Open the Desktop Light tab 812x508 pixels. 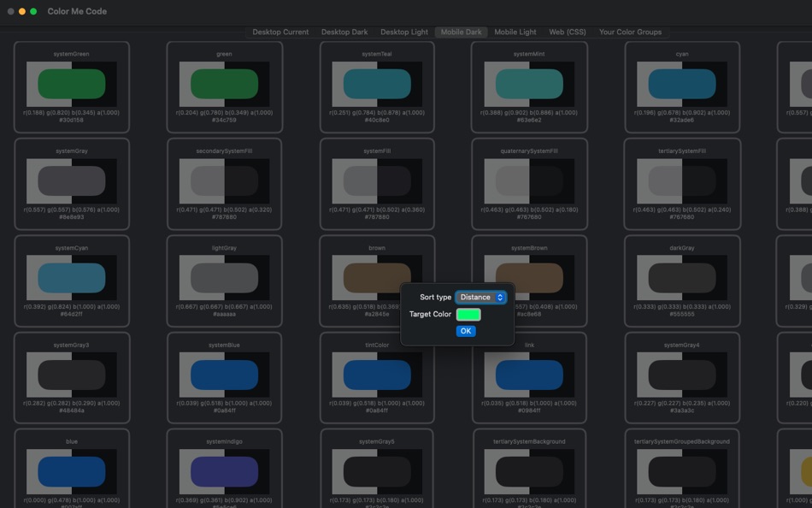[403, 32]
